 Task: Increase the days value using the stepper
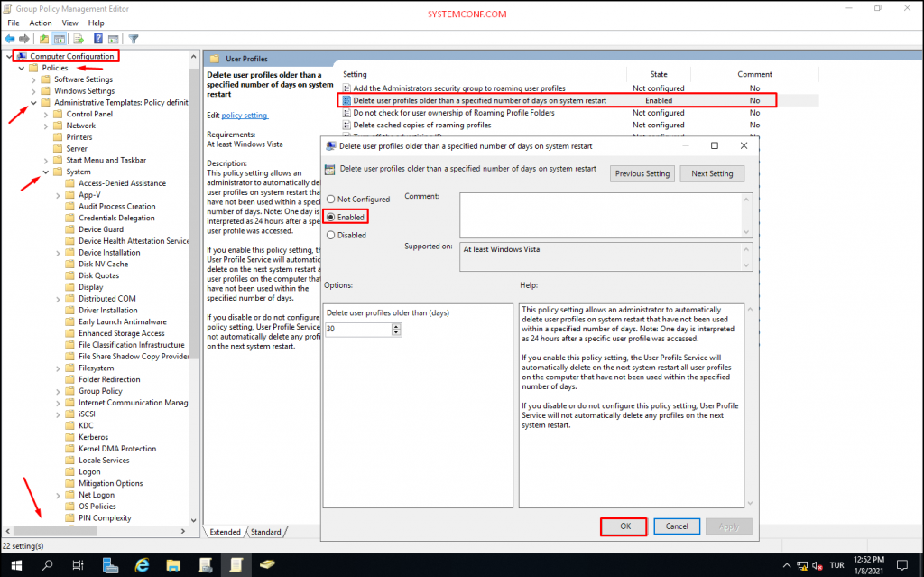click(394, 326)
